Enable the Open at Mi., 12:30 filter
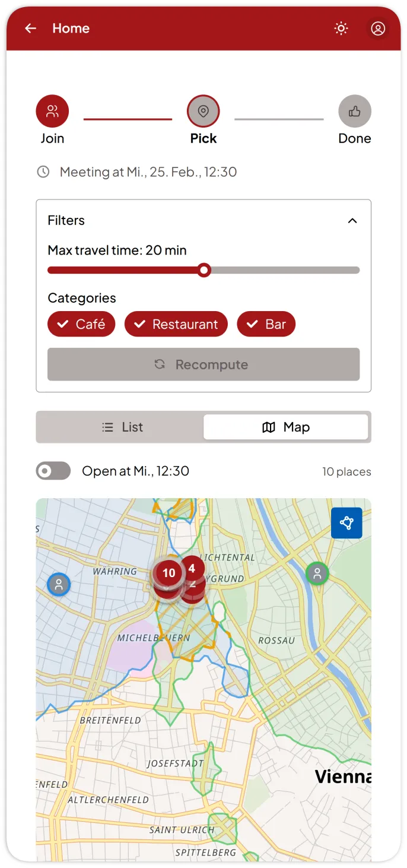Image resolution: width=407 pixels, height=868 pixels. tap(53, 471)
